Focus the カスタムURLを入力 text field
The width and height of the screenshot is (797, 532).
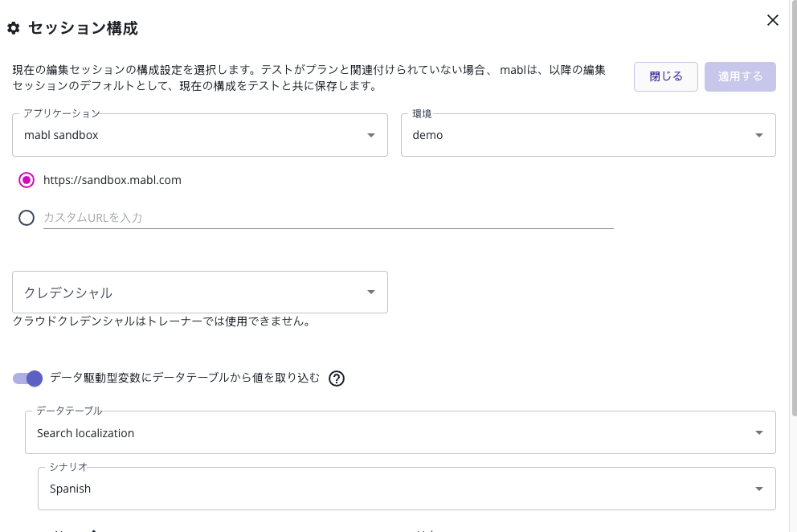click(329, 219)
